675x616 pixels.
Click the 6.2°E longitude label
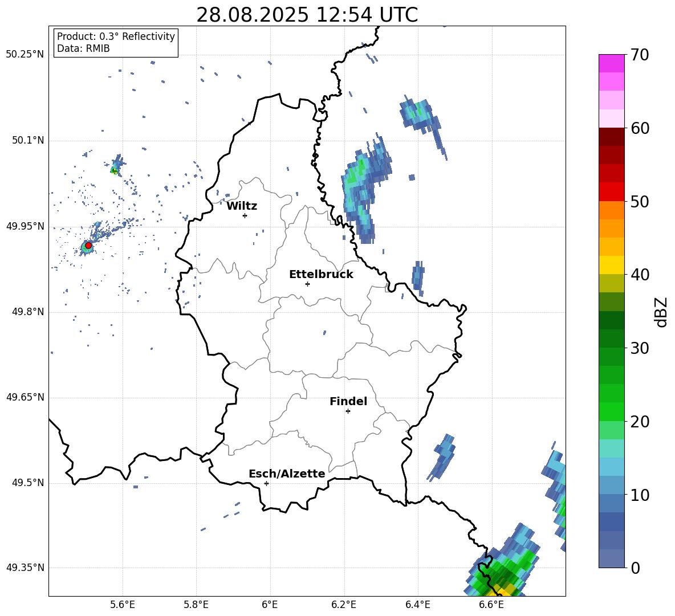click(x=344, y=605)
